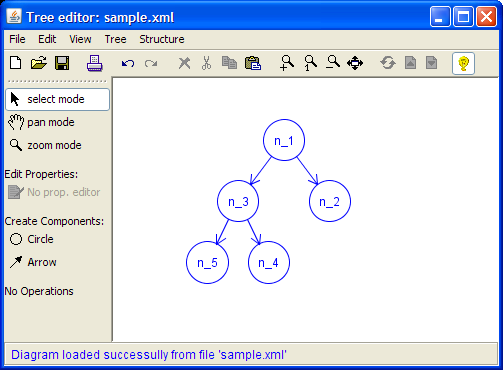Undo the last action

click(128, 63)
